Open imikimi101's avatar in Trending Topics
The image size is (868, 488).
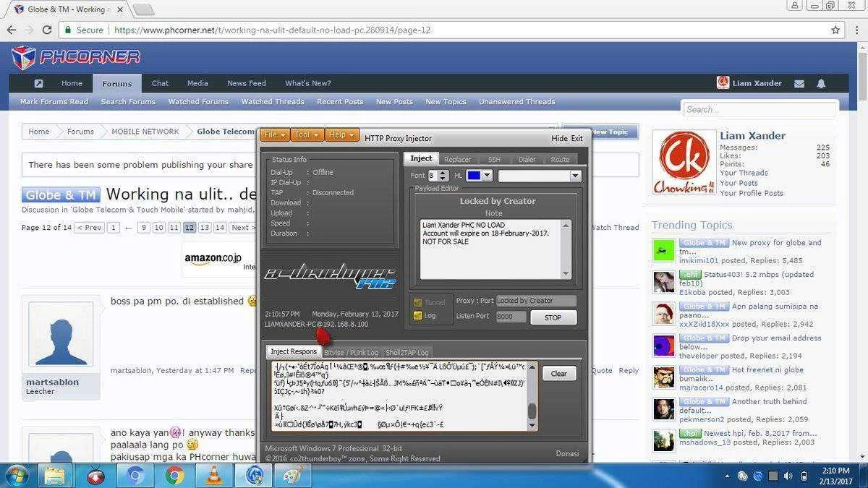[663, 250]
